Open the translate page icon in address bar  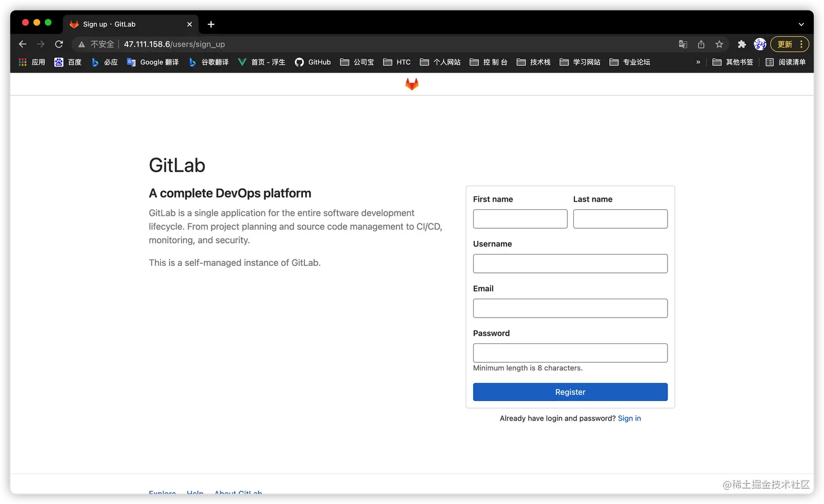coord(683,44)
